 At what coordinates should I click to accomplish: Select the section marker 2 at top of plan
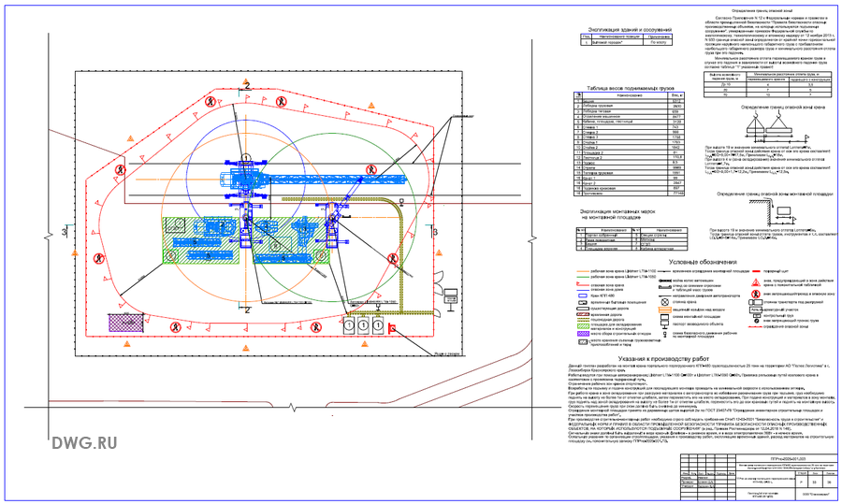click(245, 85)
